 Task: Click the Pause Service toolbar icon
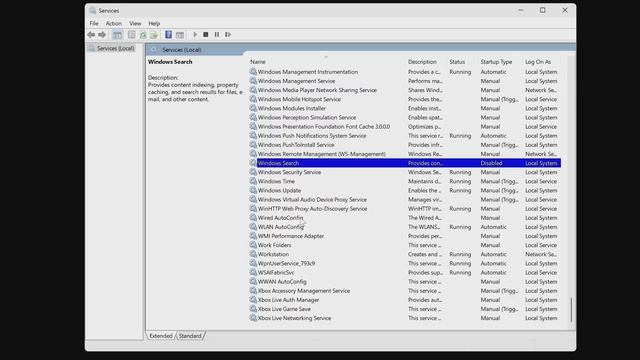pos(217,35)
